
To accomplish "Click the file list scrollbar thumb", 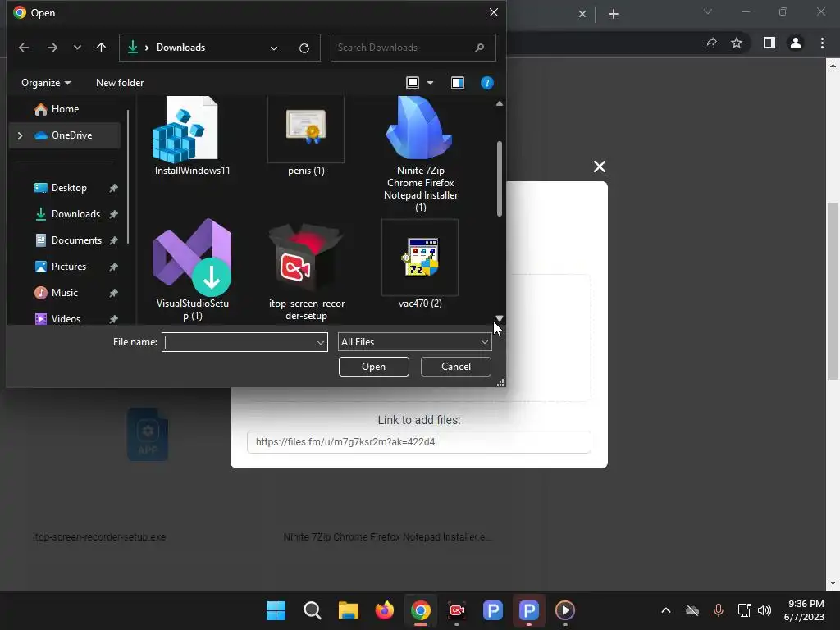I will (x=500, y=179).
